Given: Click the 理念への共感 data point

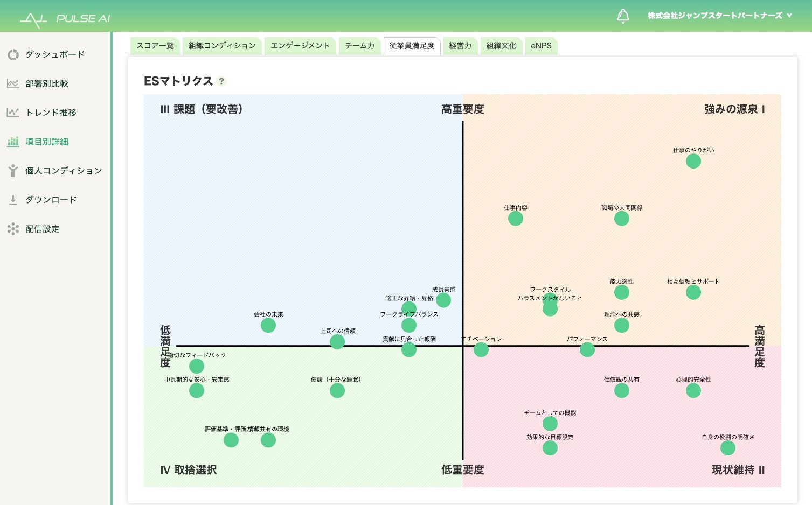Looking at the screenshot, I should click(622, 325).
